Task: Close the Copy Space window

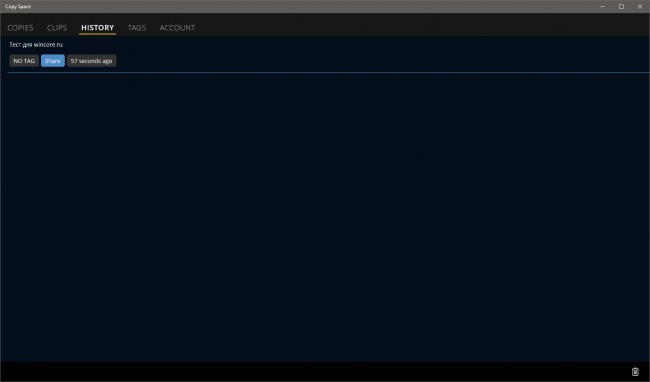Action: point(640,7)
